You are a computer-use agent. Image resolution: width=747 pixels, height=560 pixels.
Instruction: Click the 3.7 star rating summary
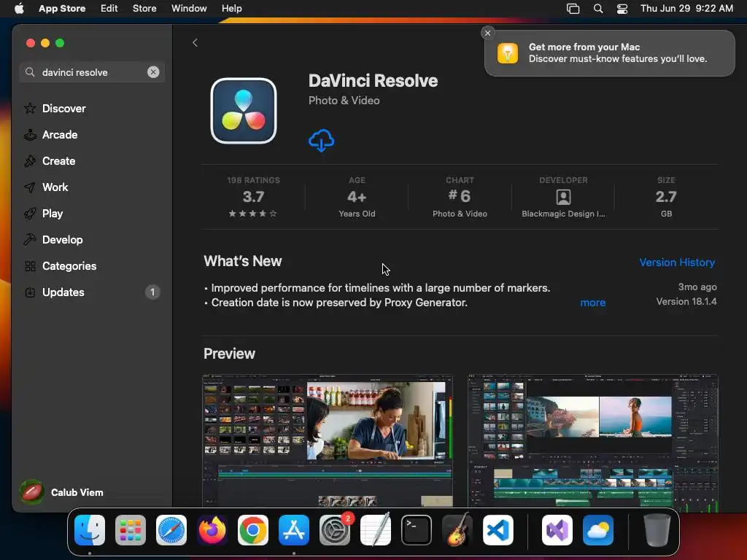point(253,197)
